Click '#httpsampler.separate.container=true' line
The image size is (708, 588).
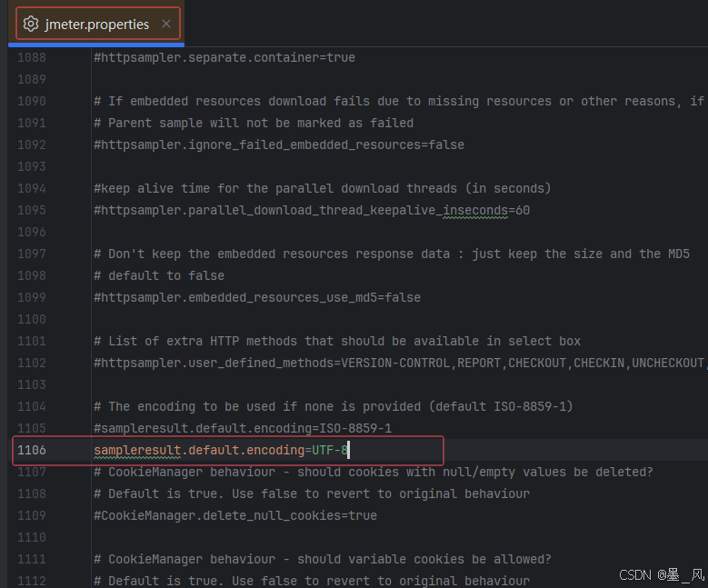224,58
